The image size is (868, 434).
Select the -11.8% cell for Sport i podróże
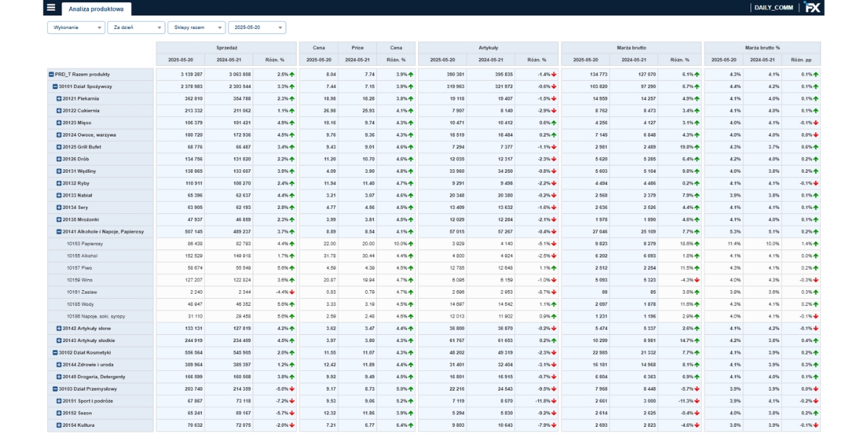536,401
